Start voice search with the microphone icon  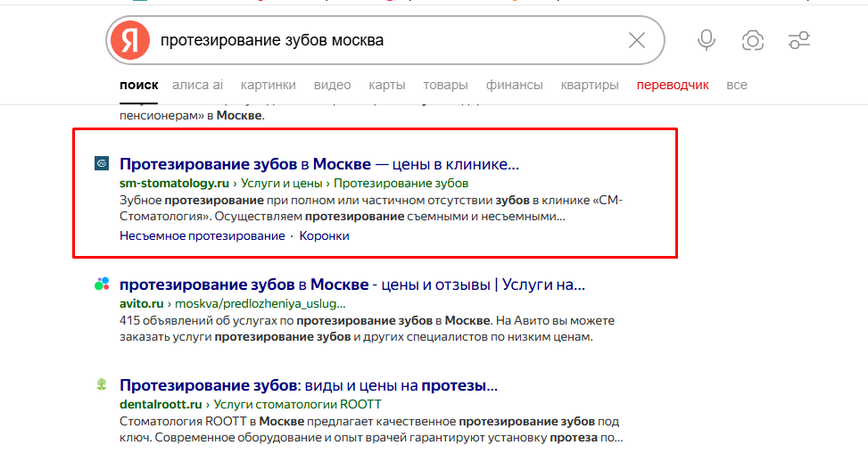click(707, 40)
